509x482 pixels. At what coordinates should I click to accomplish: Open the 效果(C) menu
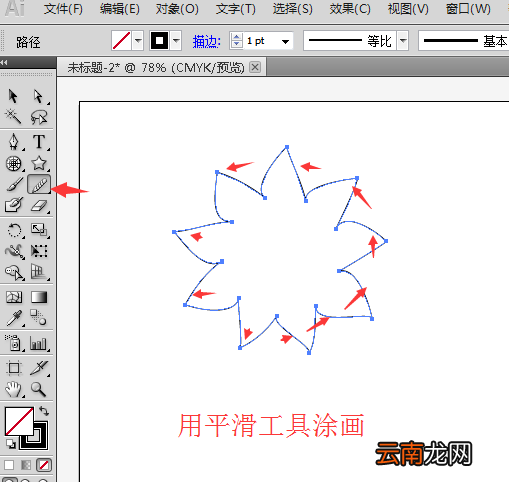(350, 9)
